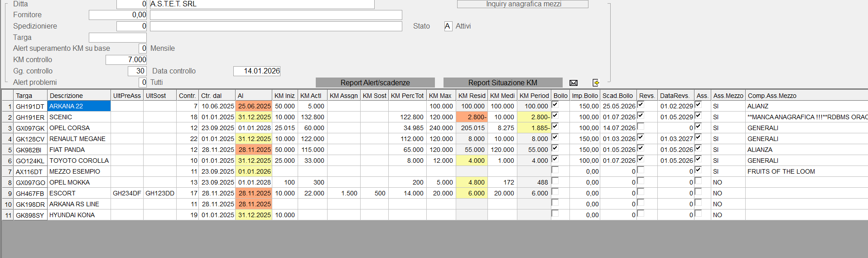The height and width of the screenshot is (258, 868).
Task: Toggle Bollo checkbox for ARKANA 22 row
Action: click(x=555, y=105)
